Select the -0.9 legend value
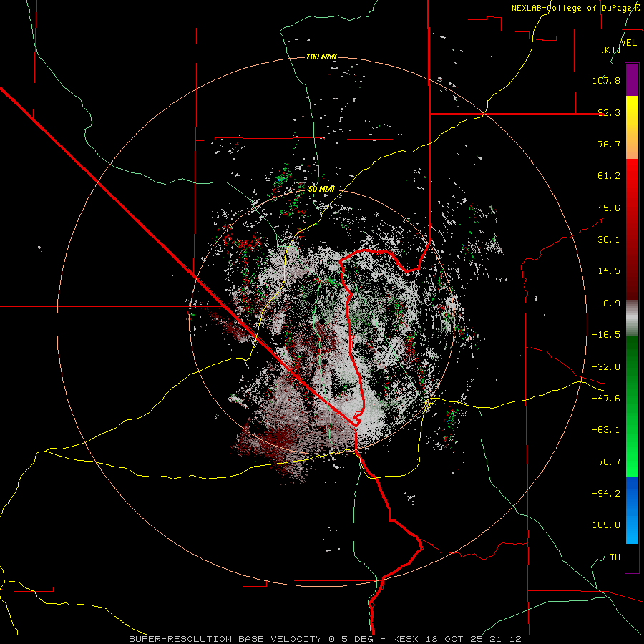Viewport: 644px width, 644px height. [609, 303]
